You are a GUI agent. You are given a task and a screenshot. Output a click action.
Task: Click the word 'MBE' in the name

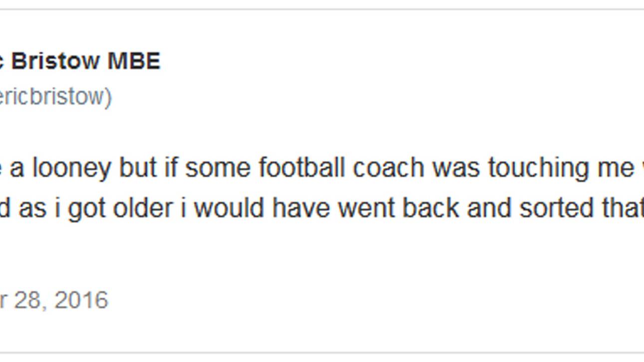tap(134, 61)
